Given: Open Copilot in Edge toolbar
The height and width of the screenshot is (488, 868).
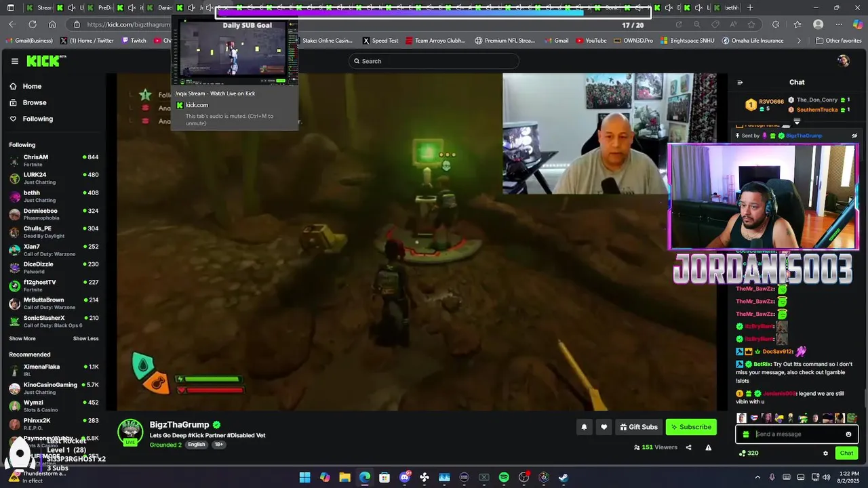Looking at the screenshot, I should 858,24.
